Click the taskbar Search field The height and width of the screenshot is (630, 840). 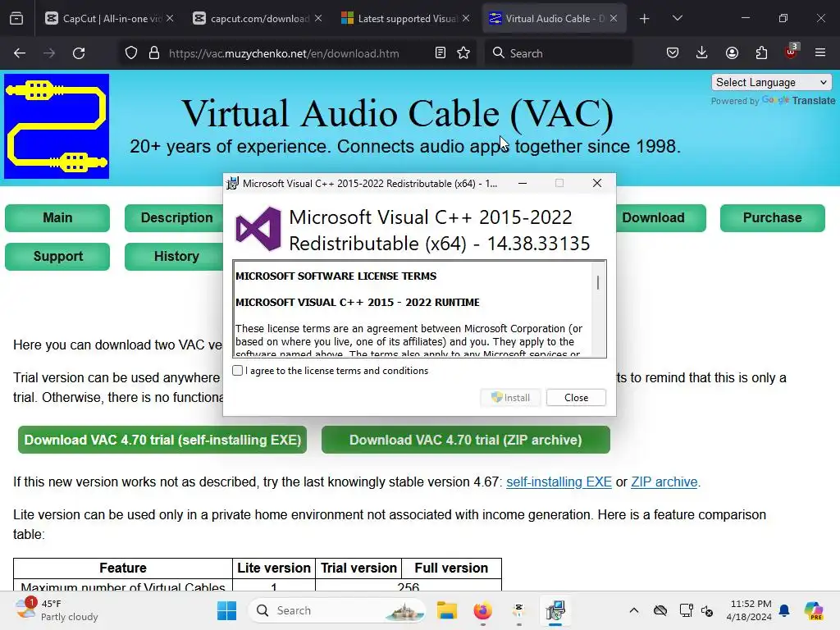coord(337,610)
